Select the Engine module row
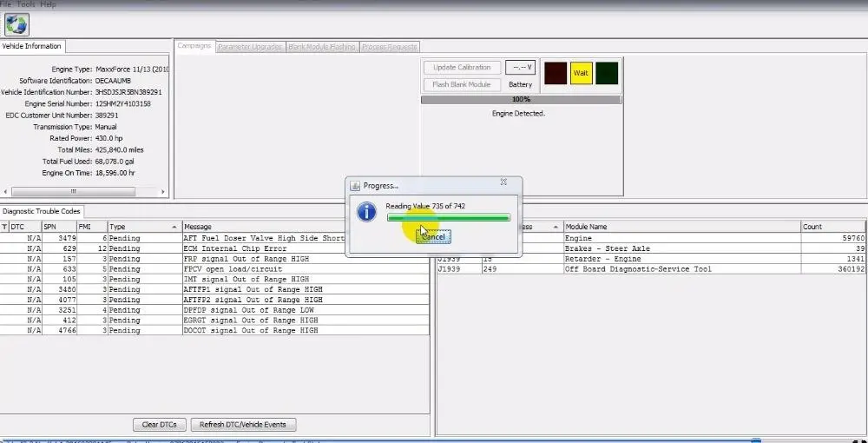This screenshot has width=868, height=443. (650, 238)
